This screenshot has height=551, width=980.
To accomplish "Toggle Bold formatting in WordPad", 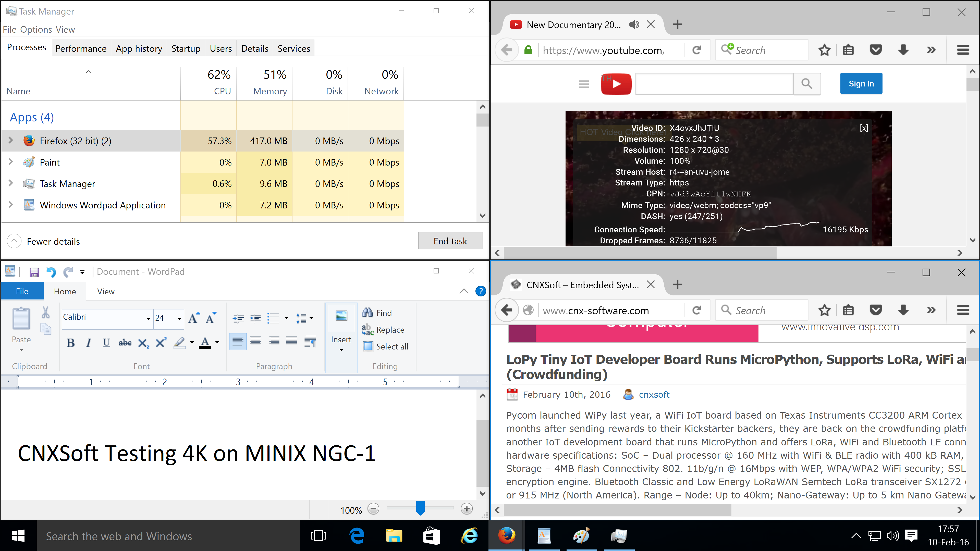I will coord(70,343).
